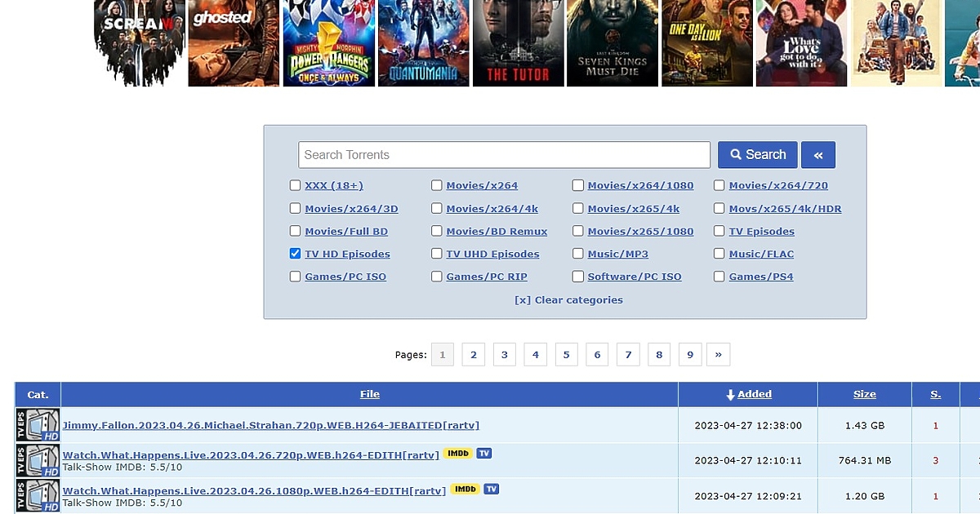Click the Power Rangers Once & Always poster
The height and width of the screenshot is (514, 980).
[x=328, y=42]
